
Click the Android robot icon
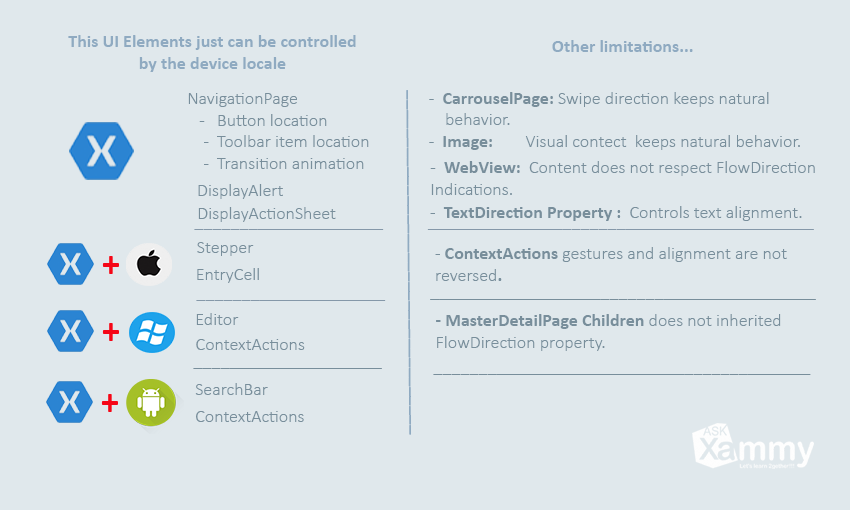151,403
